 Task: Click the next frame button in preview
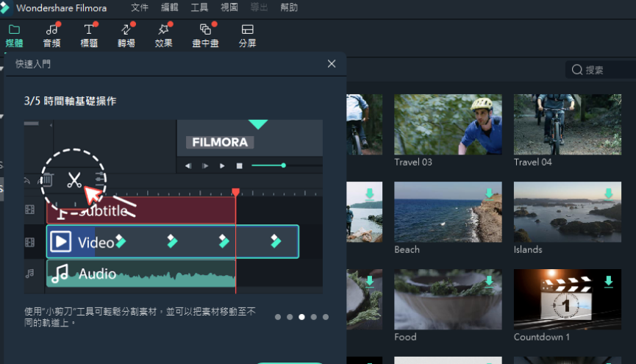(x=205, y=166)
